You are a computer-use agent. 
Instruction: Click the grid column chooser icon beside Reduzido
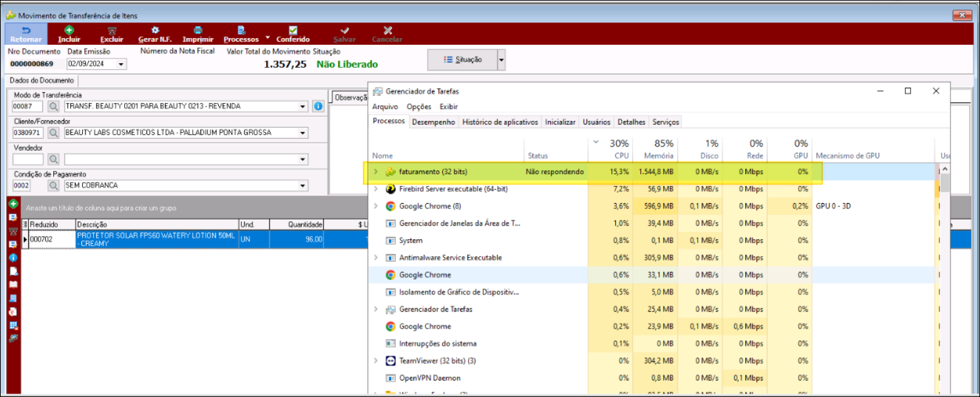point(26,224)
